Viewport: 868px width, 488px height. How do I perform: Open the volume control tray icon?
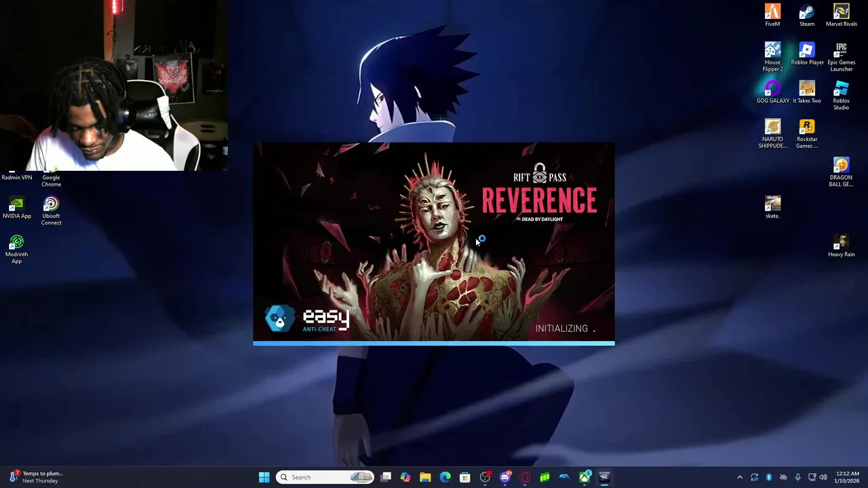(823, 477)
